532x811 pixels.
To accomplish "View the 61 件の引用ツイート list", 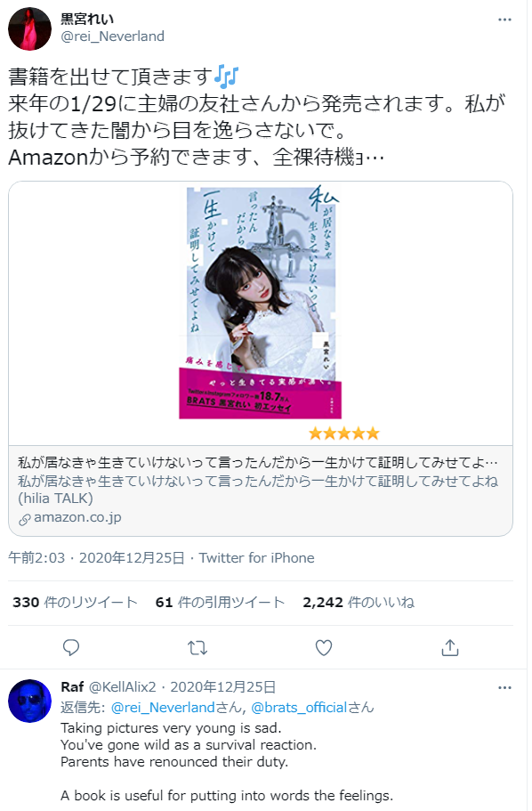I will 221,603.
